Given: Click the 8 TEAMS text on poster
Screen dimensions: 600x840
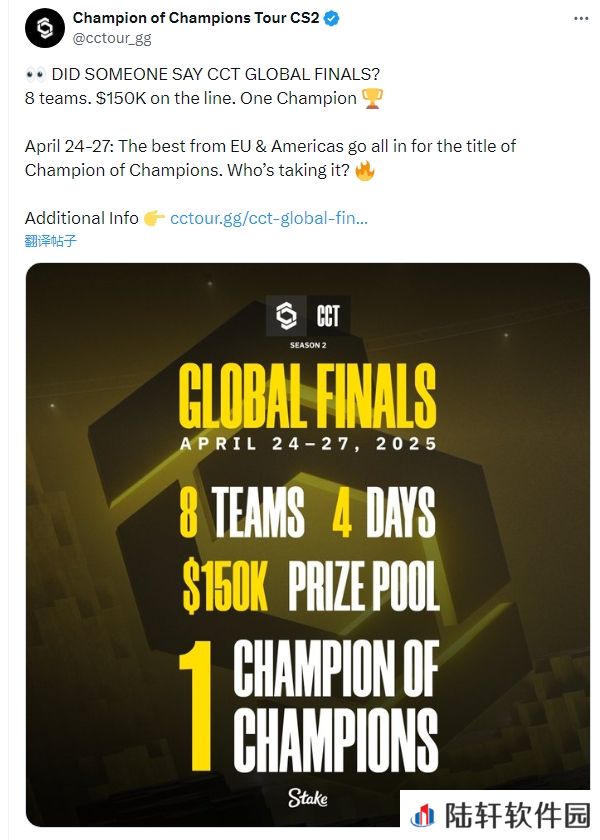Looking at the screenshot, I should [242, 512].
